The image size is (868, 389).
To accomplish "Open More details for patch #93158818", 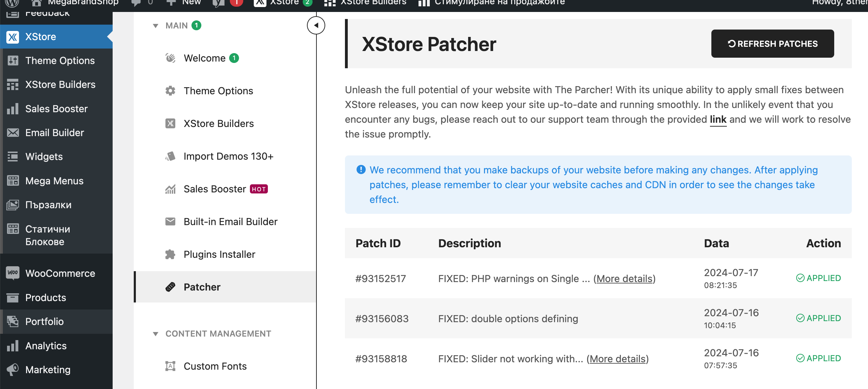I will 617,359.
